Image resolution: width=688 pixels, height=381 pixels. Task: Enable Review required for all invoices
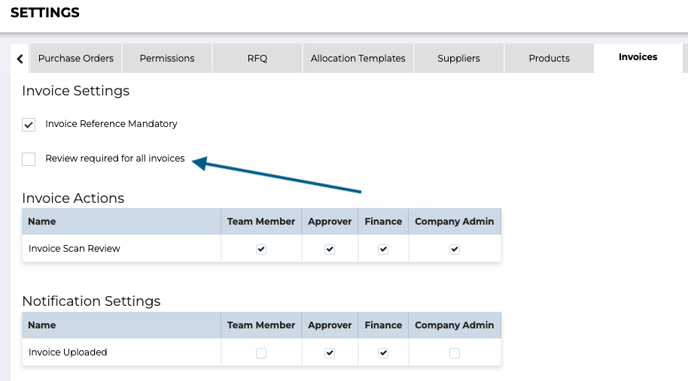pos(29,159)
